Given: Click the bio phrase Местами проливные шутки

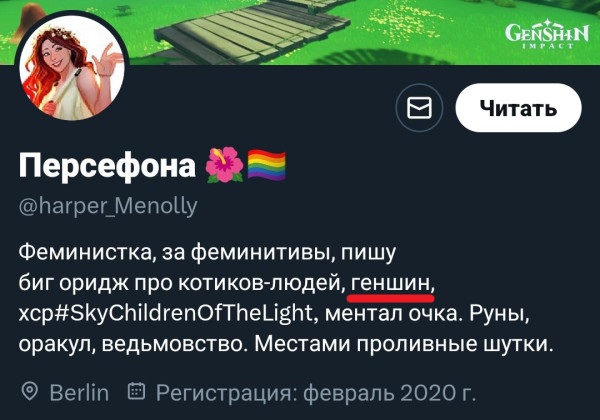Looking at the screenshot, I should pos(404,344).
